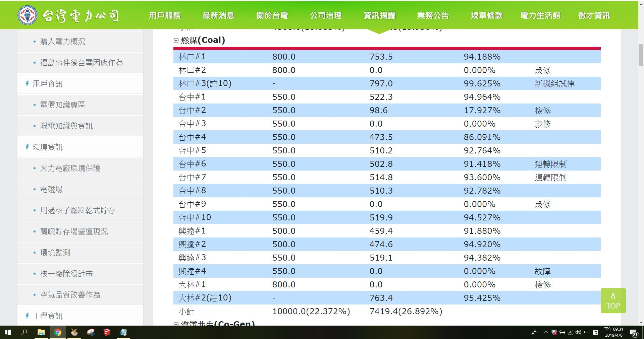
Task: Open 電價知識專區 sidebar link
Action: click(x=62, y=105)
